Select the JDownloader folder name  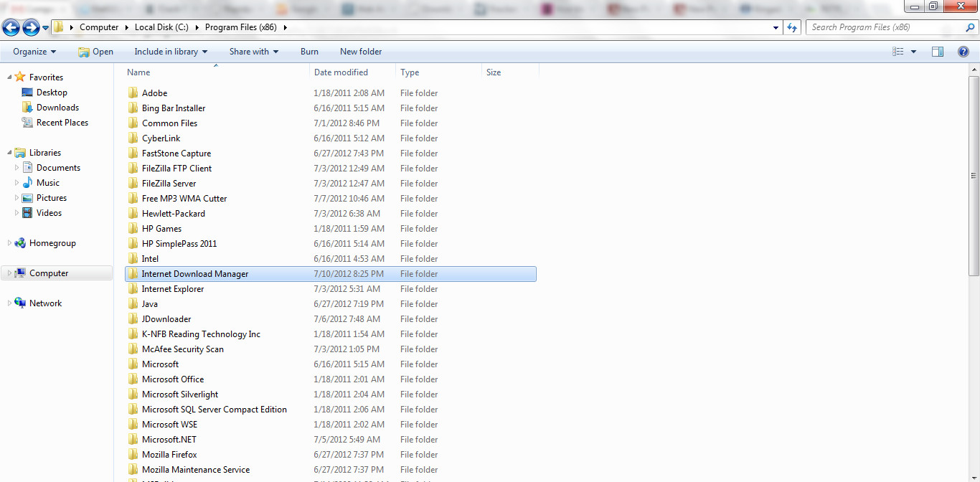(x=166, y=319)
